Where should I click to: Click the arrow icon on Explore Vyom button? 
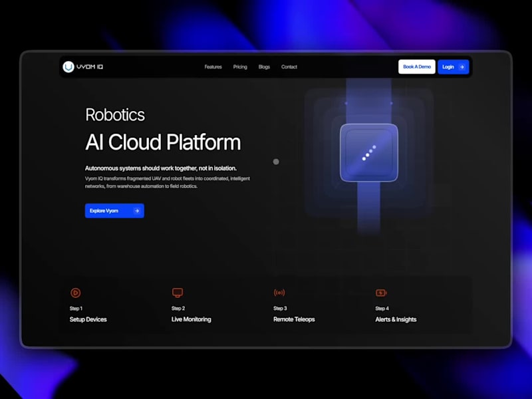coord(138,211)
